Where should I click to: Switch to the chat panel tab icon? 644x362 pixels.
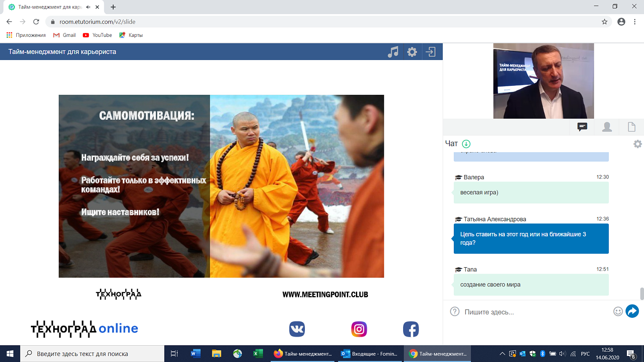pos(582,127)
